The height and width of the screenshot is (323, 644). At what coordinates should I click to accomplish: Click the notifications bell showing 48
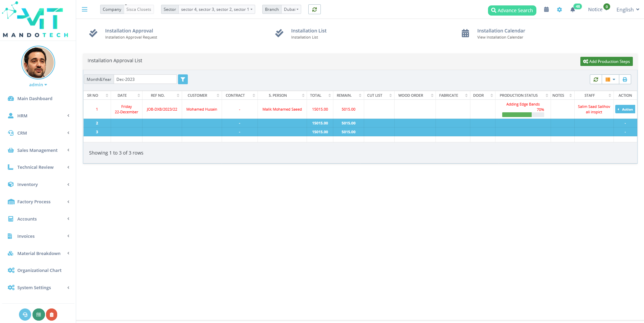tap(573, 9)
